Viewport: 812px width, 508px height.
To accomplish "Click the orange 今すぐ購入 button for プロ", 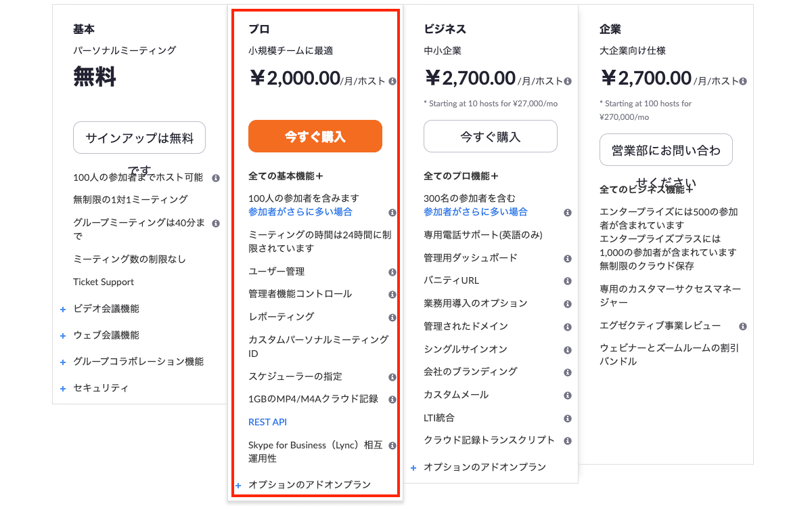I will (x=315, y=135).
